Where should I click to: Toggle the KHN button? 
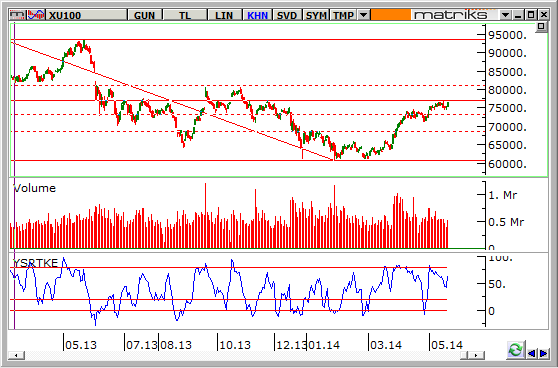point(257,15)
